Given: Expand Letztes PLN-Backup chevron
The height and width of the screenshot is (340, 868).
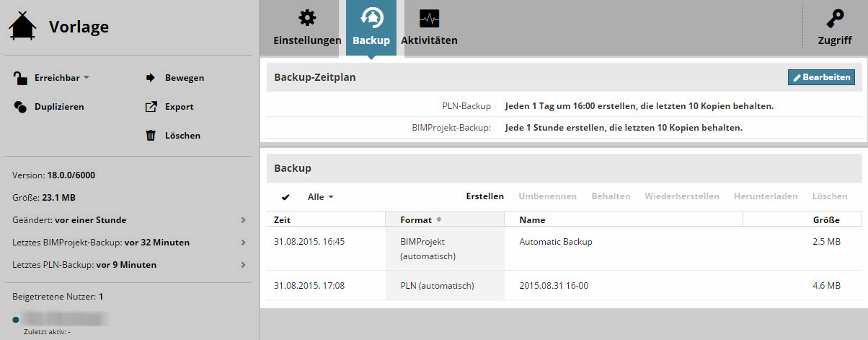Looking at the screenshot, I should click(243, 265).
